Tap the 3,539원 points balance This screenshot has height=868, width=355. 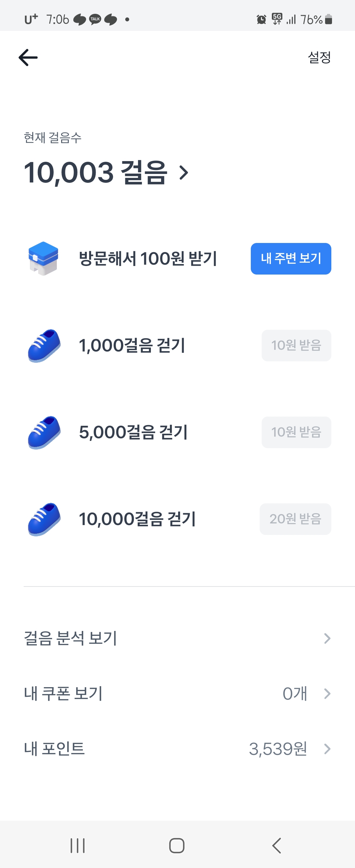pos(278,749)
